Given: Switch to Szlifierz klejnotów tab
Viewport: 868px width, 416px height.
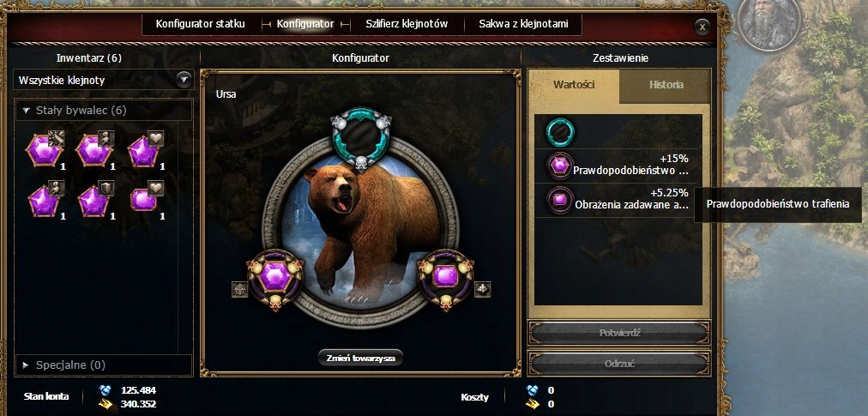Looking at the screenshot, I should pyautogui.click(x=407, y=24).
